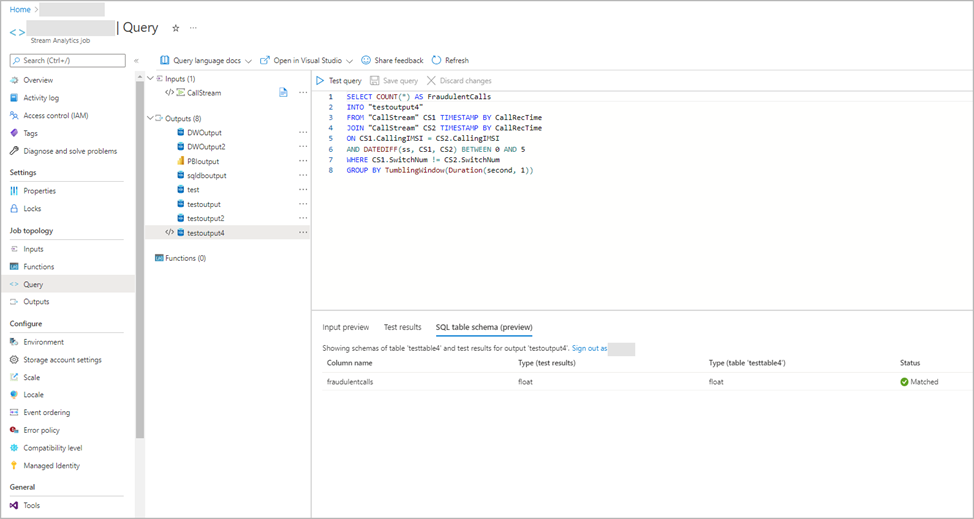Click the Sign out as link
This screenshot has width=974, height=519.
pyautogui.click(x=589, y=349)
